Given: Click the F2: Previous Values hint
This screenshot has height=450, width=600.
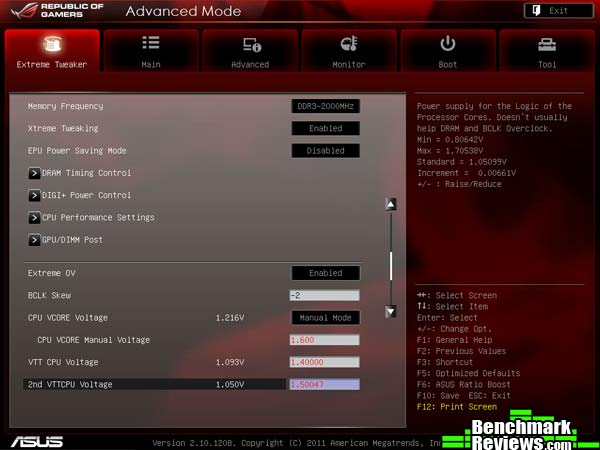Looking at the screenshot, I should point(461,351).
